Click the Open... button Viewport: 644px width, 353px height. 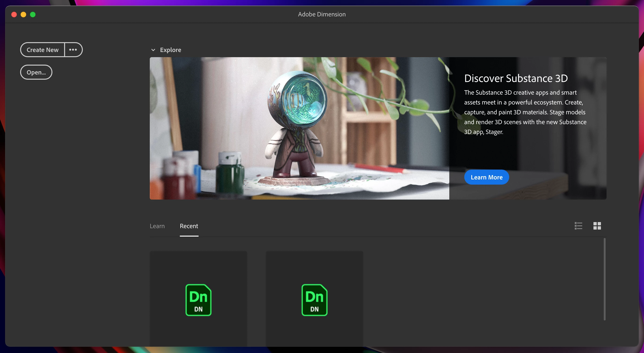coord(36,72)
